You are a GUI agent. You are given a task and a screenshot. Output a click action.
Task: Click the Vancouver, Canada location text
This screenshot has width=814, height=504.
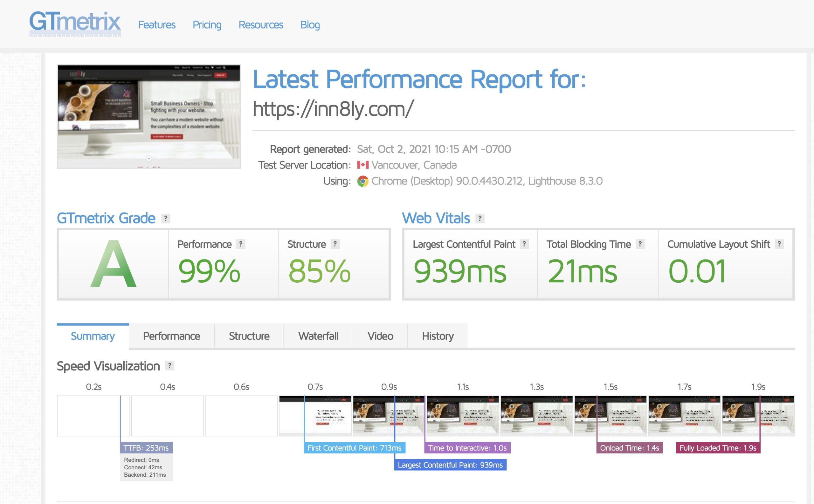click(x=414, y=165)
